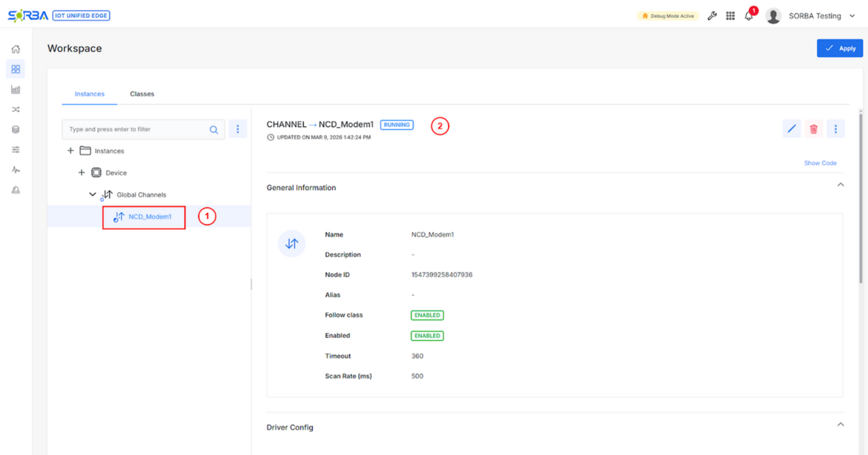
Task: Open channel three-dot options menu
Action: tap(835, 129)
